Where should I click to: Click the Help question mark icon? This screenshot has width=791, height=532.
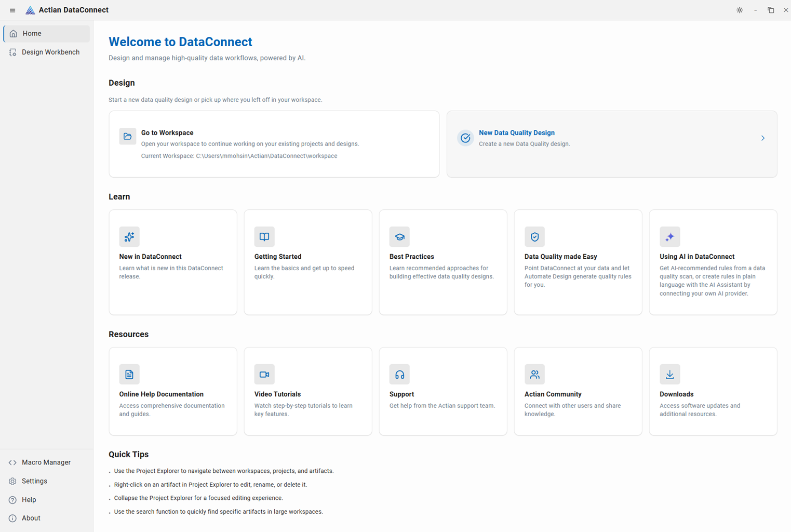[x=12, y=500]
